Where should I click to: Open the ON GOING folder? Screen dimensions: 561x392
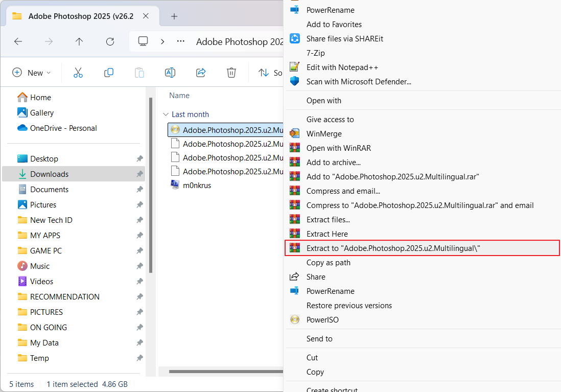click(42, 328)
